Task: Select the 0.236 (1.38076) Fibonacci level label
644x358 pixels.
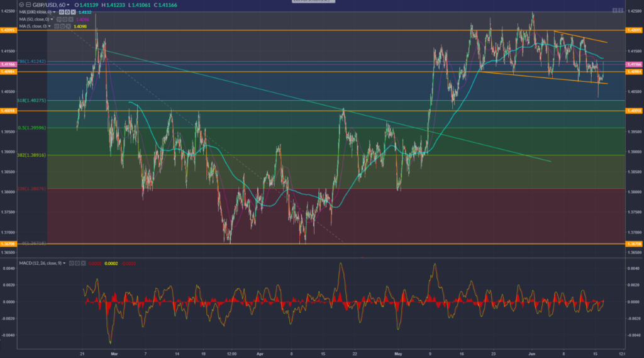Action: coord(31,189)
